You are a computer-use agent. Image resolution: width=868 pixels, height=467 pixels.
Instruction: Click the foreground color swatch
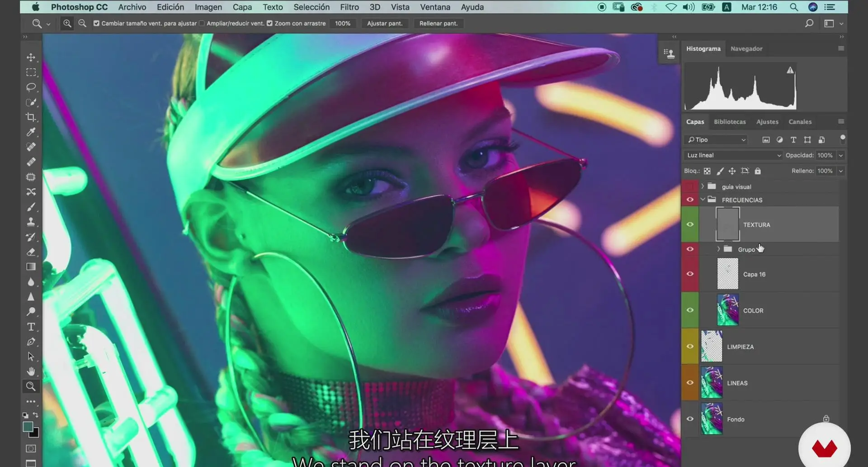28,427
